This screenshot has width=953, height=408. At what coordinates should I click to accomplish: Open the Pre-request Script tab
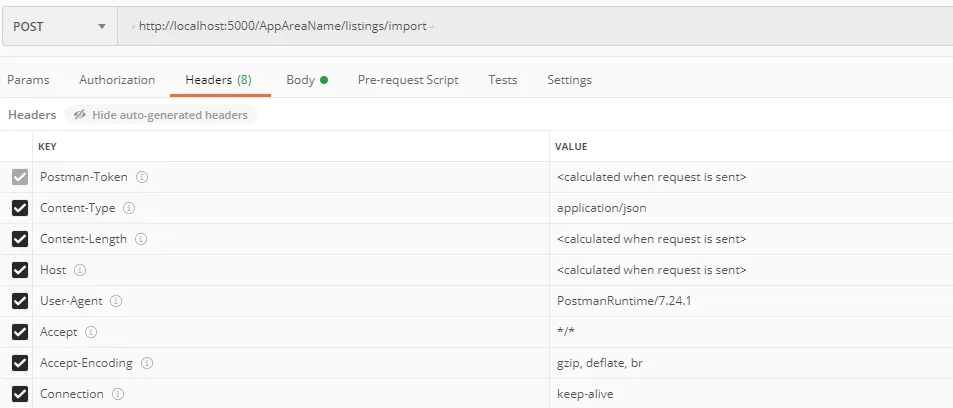tap(408, 80)
